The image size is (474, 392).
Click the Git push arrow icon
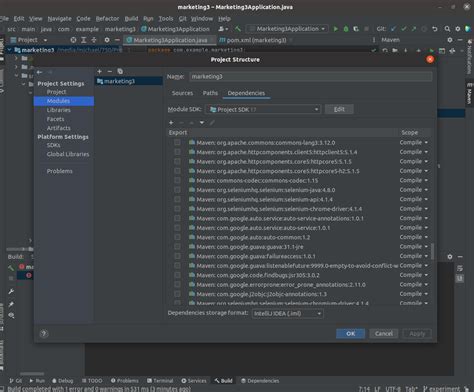coord(414,29)
